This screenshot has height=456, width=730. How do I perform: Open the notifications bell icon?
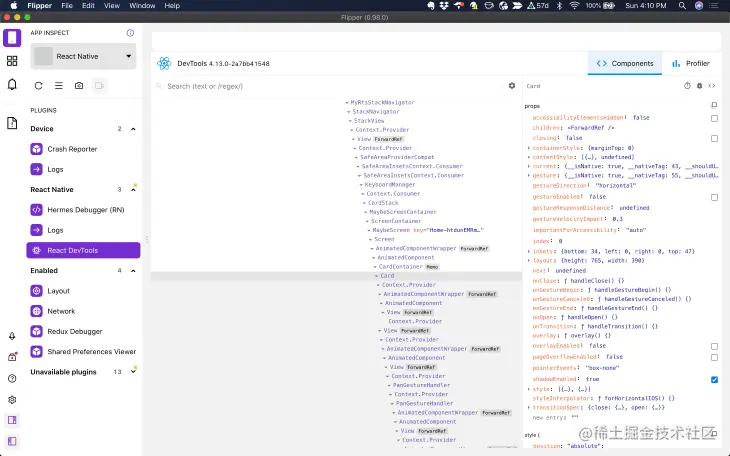[12, 84]
